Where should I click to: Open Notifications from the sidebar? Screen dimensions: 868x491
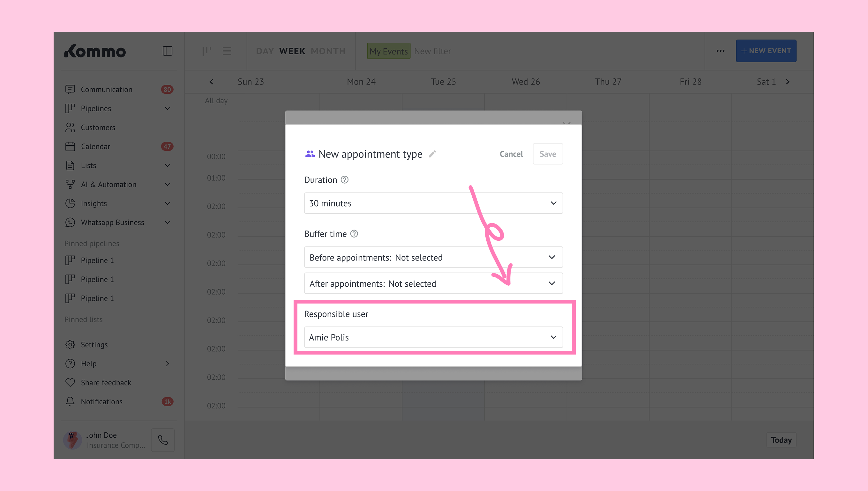101,401
